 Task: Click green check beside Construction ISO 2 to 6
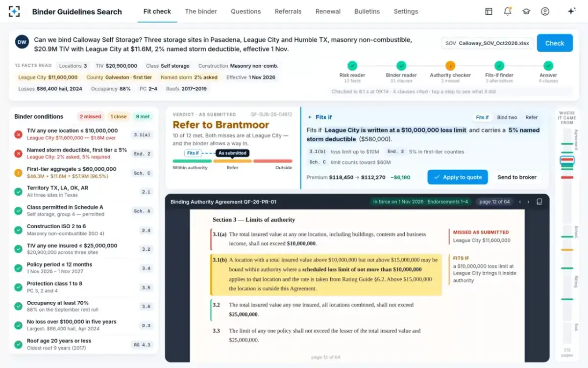point(18,230)
